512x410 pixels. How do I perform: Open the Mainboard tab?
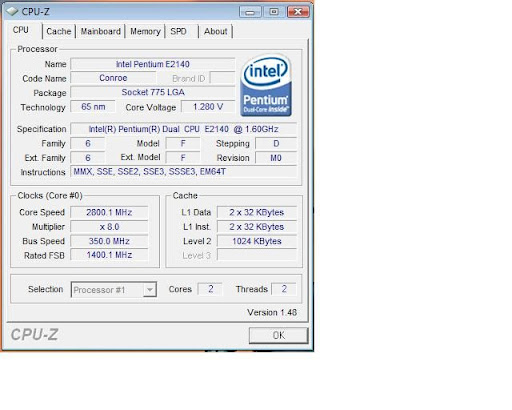pyautogui.click(x=101, y=31)
